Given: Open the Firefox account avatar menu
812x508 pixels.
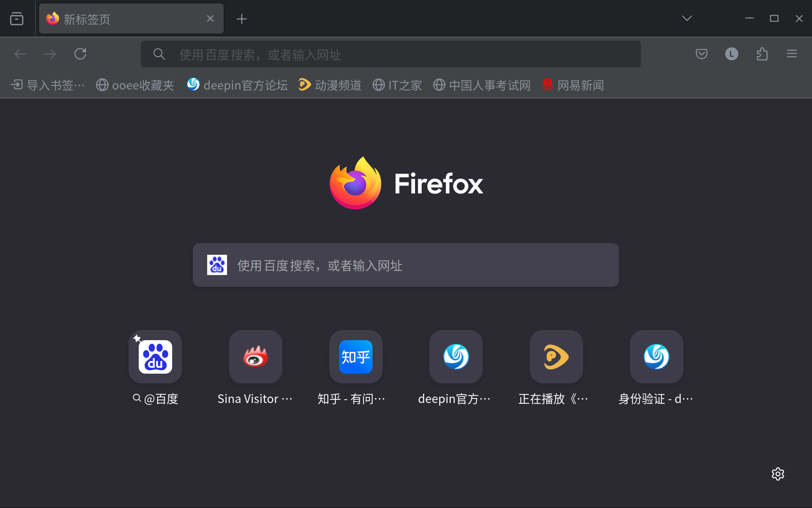Looking at the screenshot, I should point(732,54).
